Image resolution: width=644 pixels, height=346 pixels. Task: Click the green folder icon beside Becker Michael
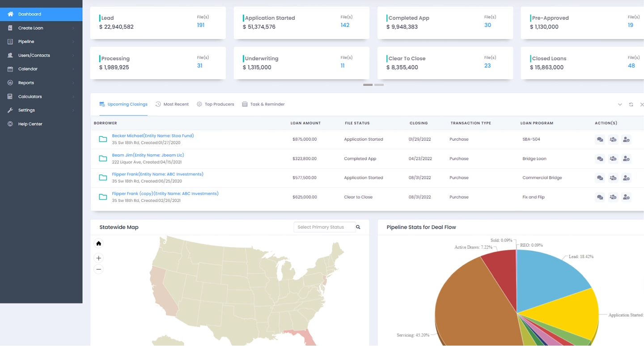click(102, 139)
